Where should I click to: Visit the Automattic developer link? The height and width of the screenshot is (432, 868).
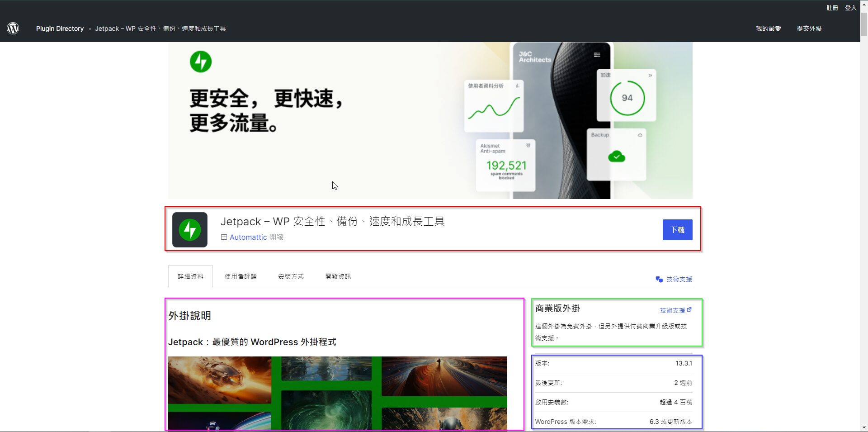[x=248, y=237]
